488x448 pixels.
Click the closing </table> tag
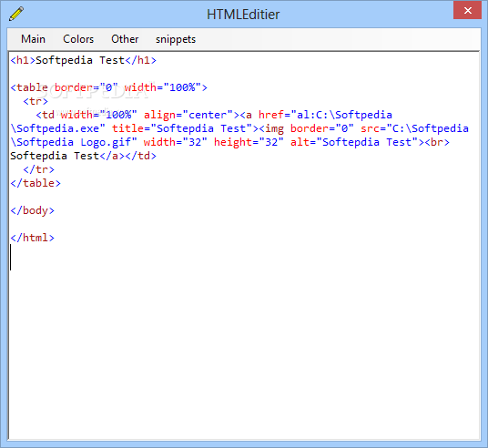pyautogui.click(x=36, y=183)
